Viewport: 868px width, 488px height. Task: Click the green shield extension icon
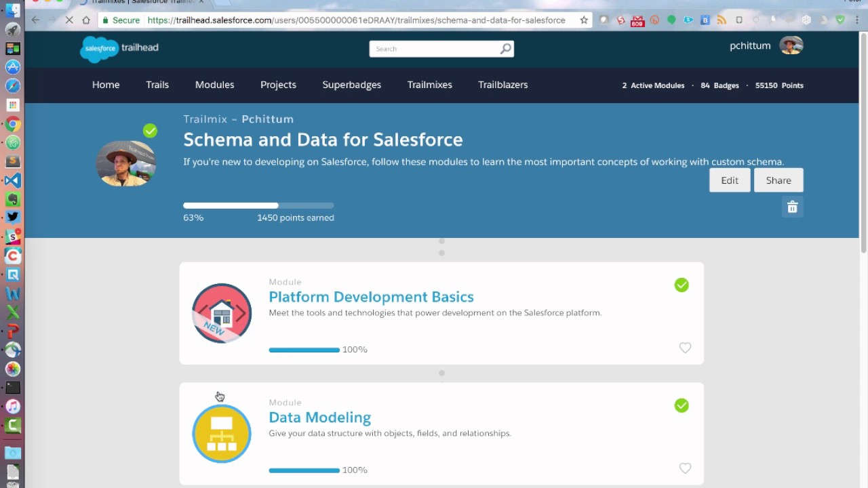[840, 20]
